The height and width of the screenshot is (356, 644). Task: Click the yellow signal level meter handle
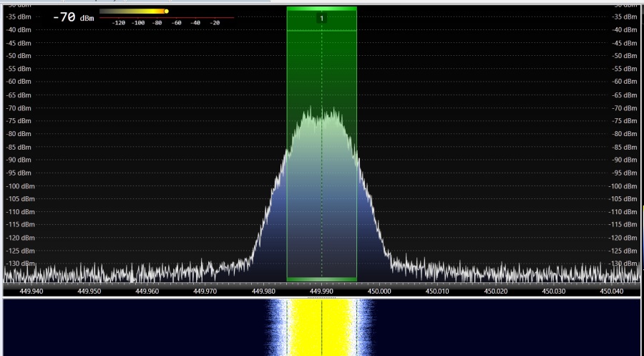166,11
